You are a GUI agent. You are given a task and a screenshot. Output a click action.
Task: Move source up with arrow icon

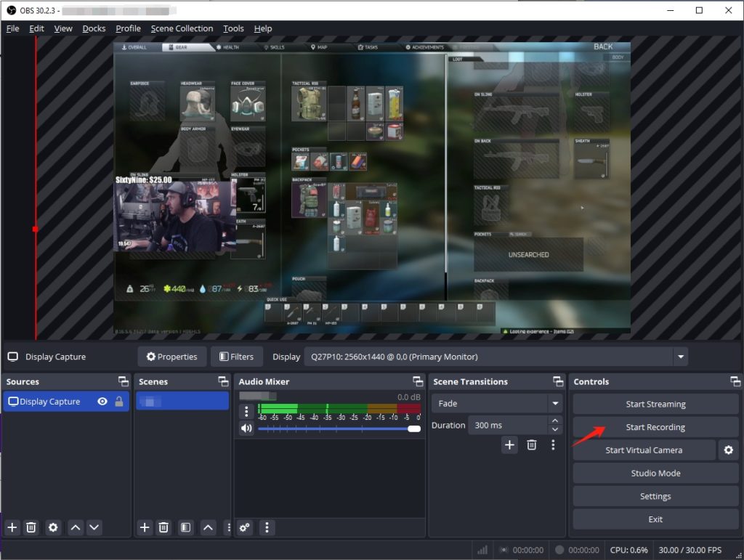pyautogui.click(x=76, y=527)
